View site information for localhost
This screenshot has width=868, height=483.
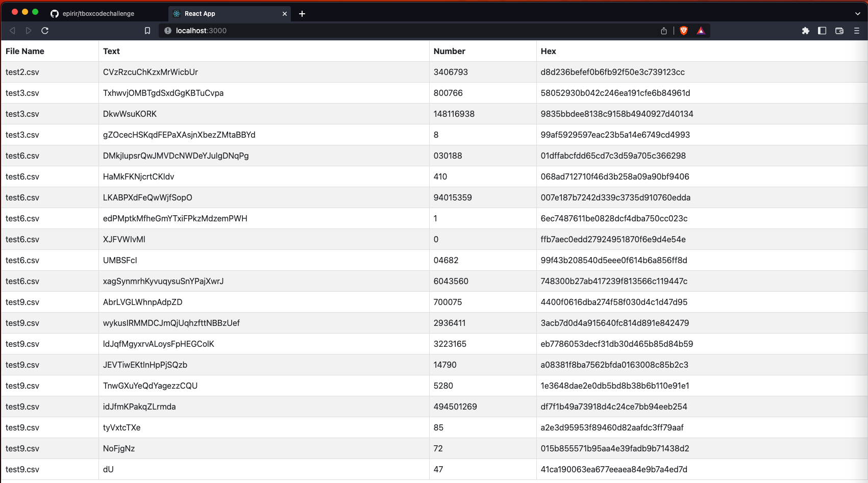click(x=168, y=31)
